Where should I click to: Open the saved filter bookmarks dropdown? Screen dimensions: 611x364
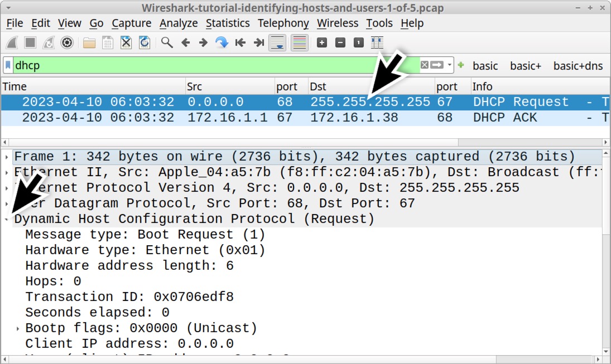(x=7, y=65)
